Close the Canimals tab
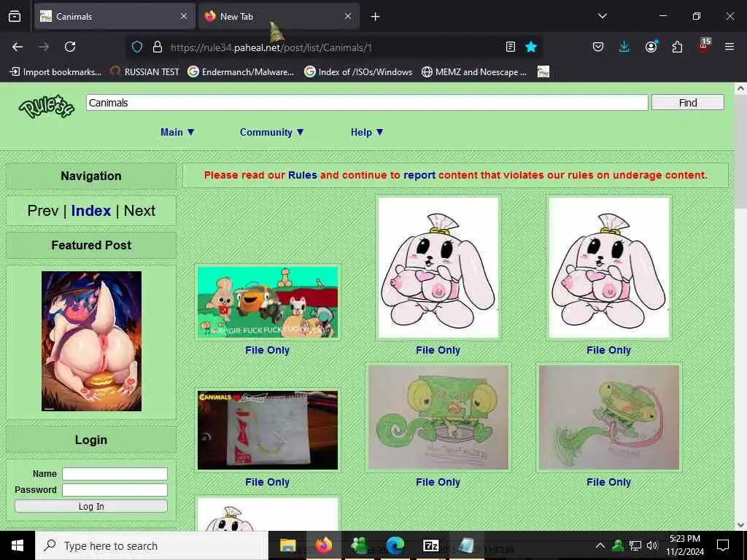 tap(184, 16)
